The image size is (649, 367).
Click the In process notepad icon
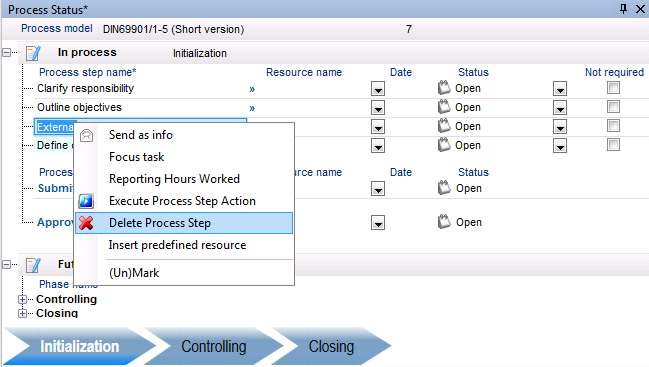tap(33, 53)
